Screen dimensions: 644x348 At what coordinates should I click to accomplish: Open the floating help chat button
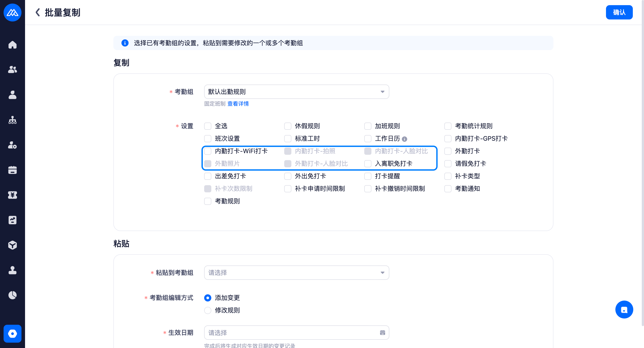point(624,310)
